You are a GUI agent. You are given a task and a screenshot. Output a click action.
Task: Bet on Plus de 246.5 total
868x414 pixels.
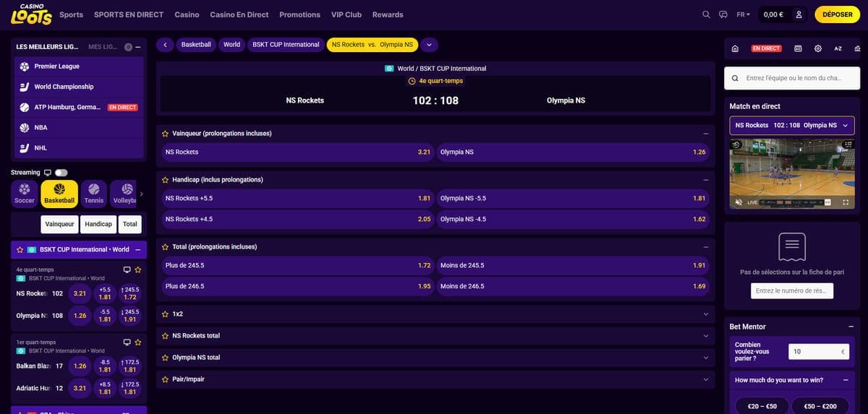[297, 286]
